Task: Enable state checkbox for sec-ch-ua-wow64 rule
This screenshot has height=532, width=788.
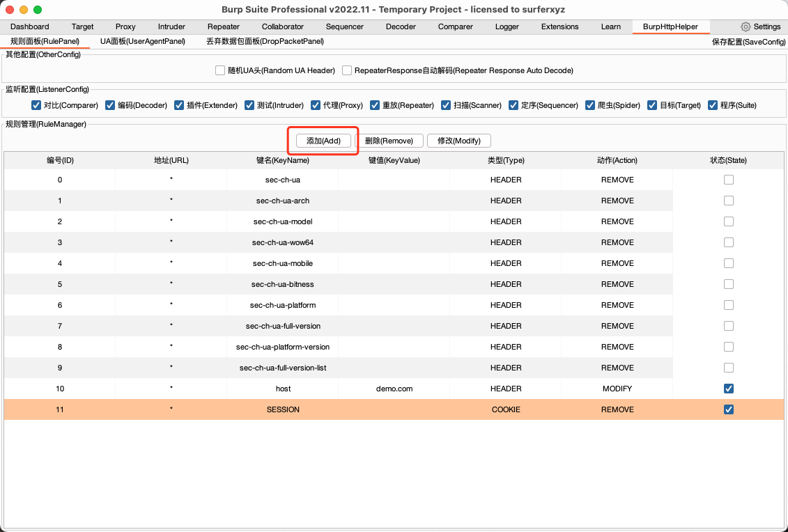Action: click(729, 242)
